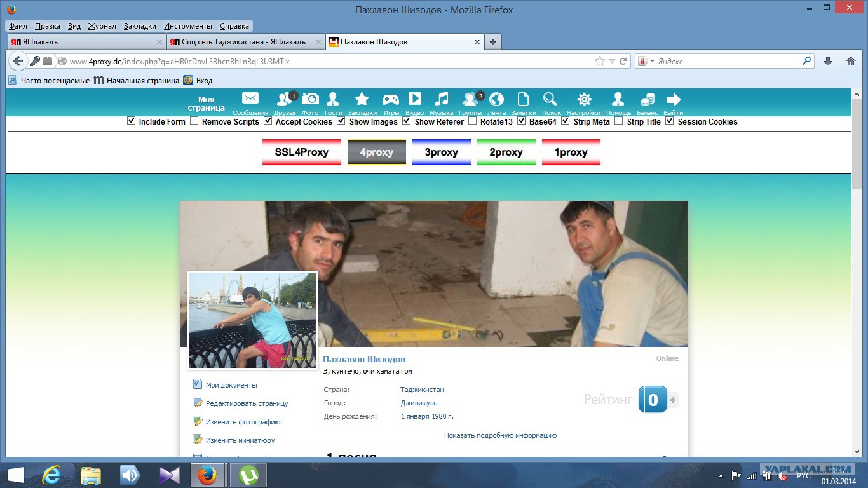Go back using Firefox back arrow
This screenshot has height=488, width=868.
tap(18, 61)
